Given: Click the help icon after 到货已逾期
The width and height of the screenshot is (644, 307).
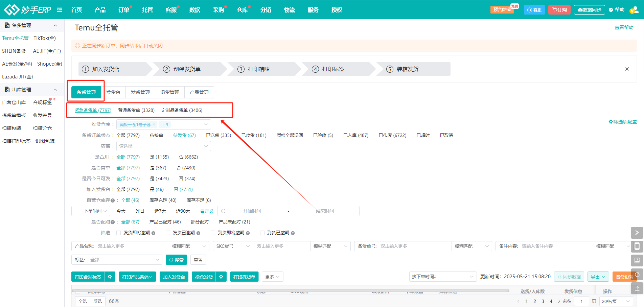Looking at the screenshot, I should (293, 233).
